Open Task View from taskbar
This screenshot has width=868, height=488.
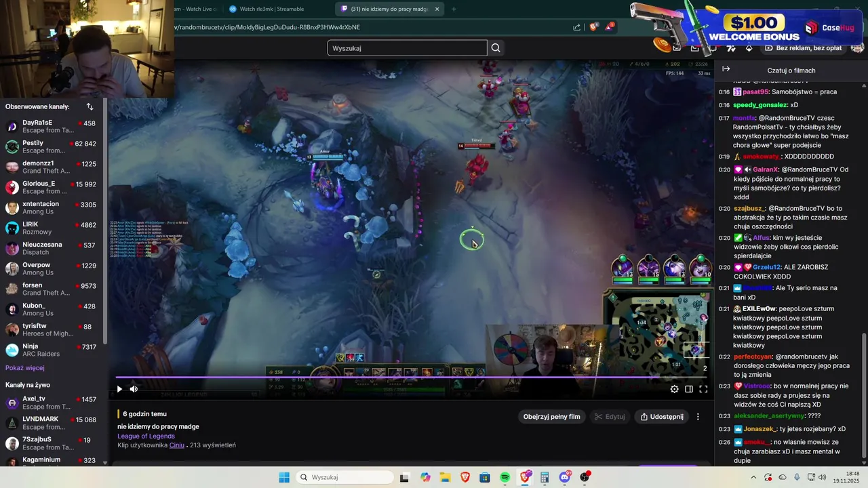point(404,477)
